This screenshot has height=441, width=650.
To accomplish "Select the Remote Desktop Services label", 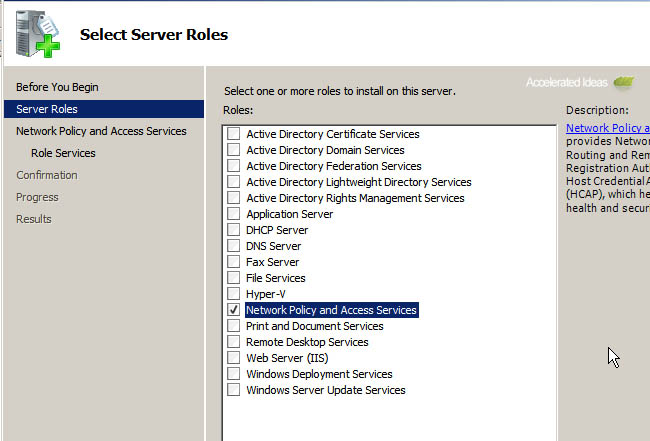I will 307,342.
